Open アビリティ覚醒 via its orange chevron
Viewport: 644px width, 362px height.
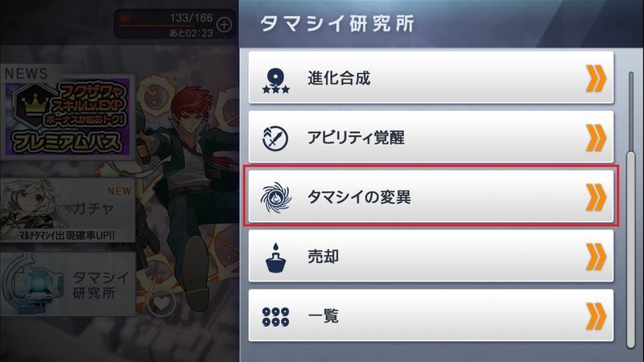[596, 138]
